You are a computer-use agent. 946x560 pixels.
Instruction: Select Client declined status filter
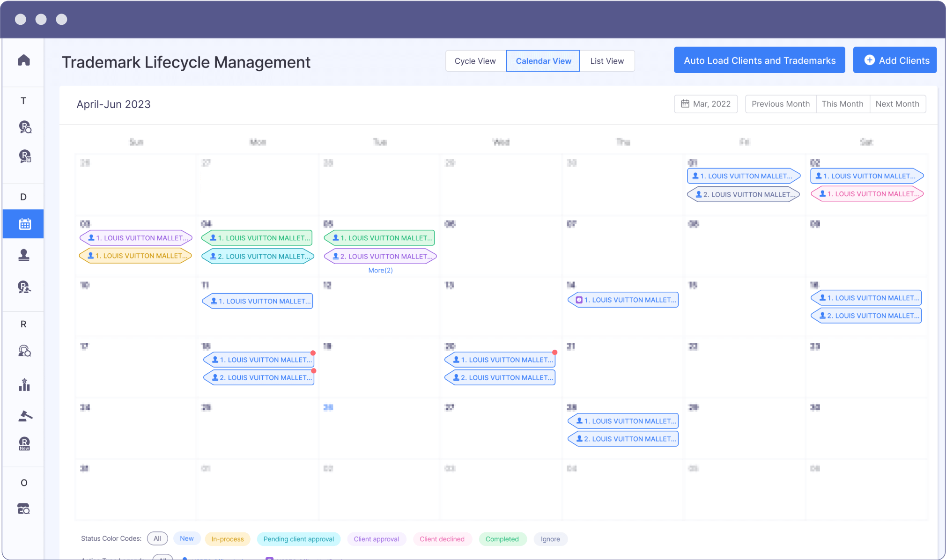pyautogui.click(x=442, y=539)
